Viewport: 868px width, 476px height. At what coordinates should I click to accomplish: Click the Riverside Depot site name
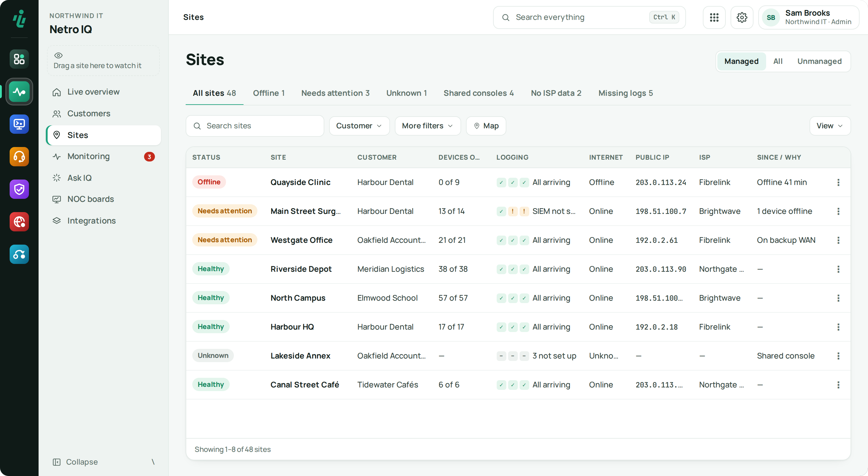pyautogui.click(x=301, y=269)
